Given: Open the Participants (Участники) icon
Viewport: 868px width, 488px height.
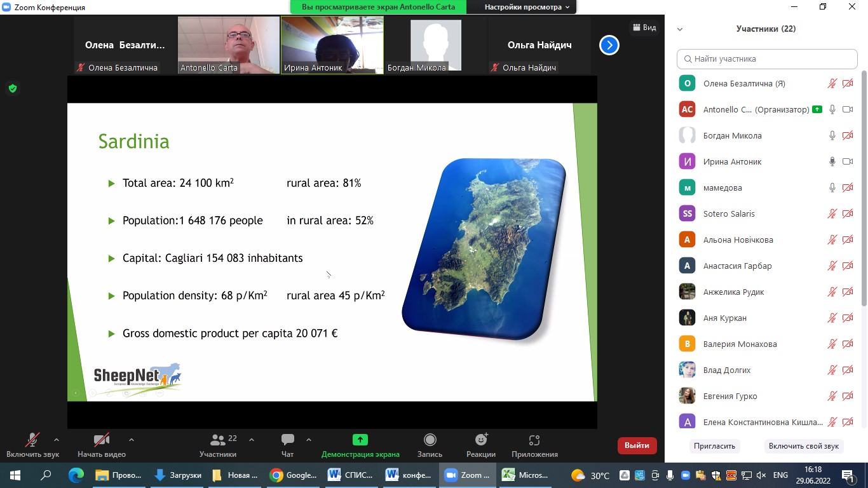Looking at the screenshot, I should coord(218,440).
